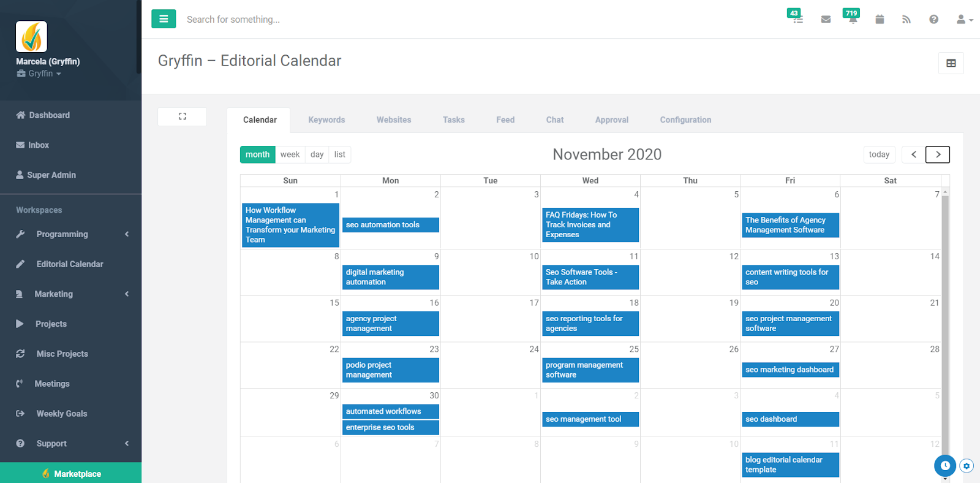Screen dimensions: 980x483
Task: Switch calendar to day view
Action: [317, 154]
